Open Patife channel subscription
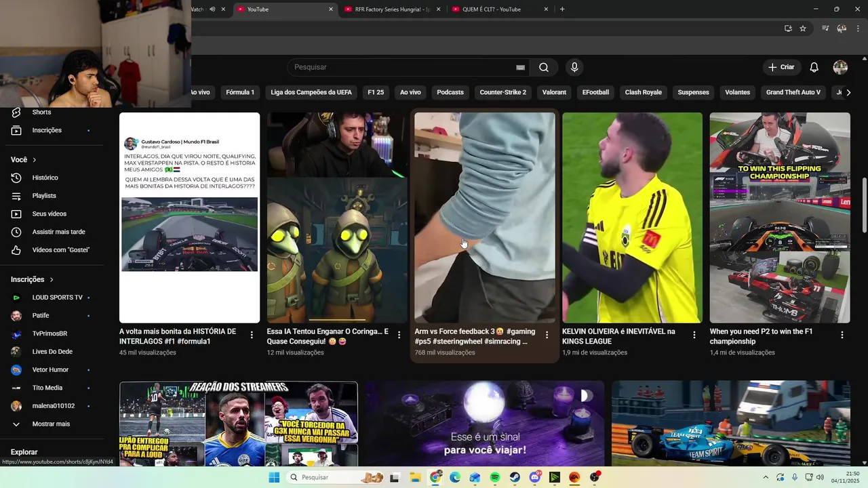Screen dimensions: 868x488 pyautogui.click(x=41, y=316)
